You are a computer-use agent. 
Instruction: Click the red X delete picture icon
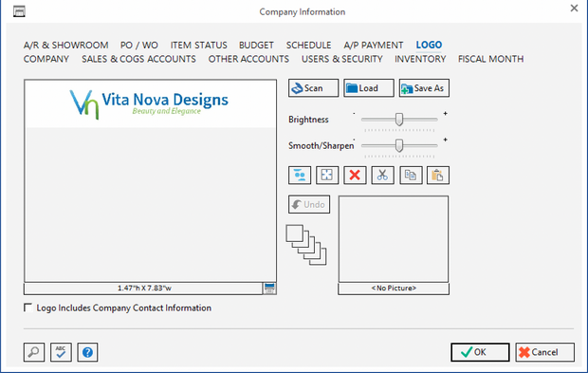point(355,176)
